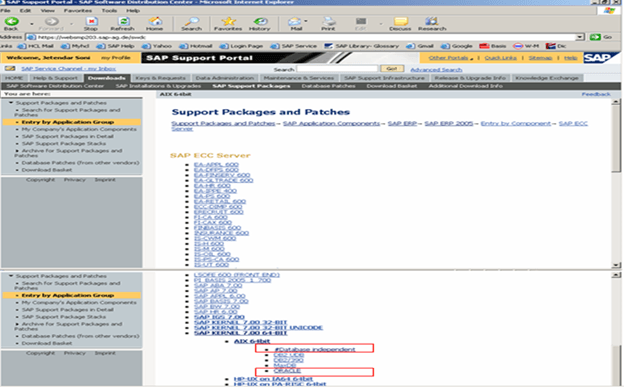Open the Favorites star icon
Image resolution: width=624 pixels, height=387 pixels.
tap(228, 22)
